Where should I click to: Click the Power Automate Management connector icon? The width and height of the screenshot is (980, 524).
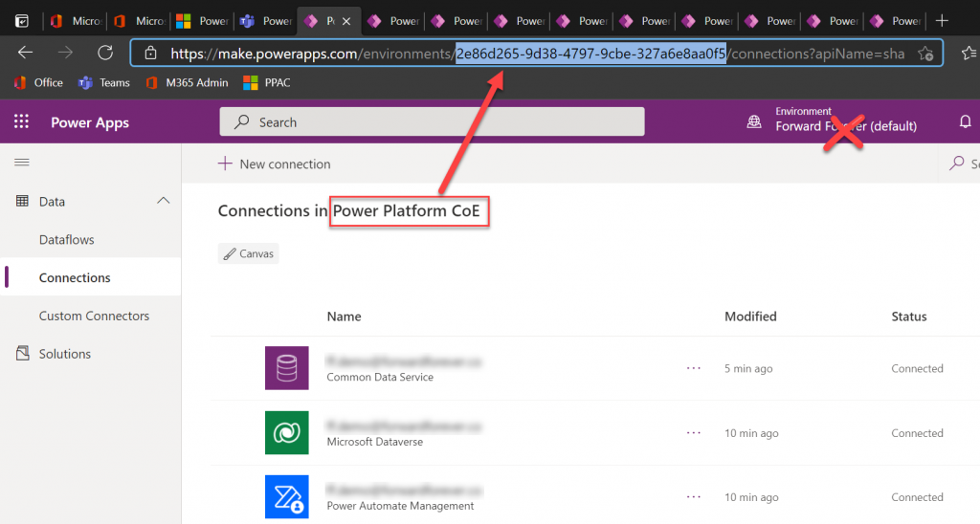[x=287, y=496]
